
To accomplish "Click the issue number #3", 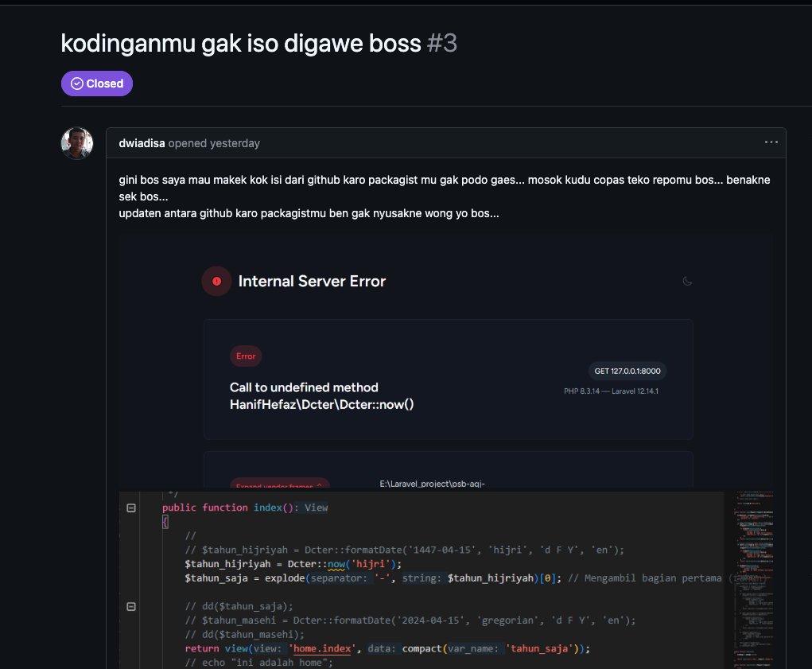I will tap(441, 43).
